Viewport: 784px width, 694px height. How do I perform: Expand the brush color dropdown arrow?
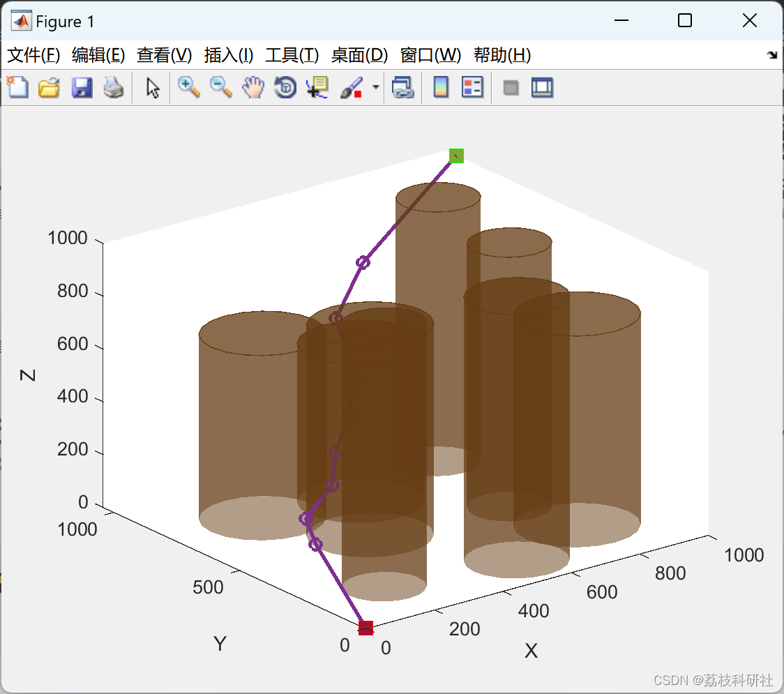pyautogui.click(x=375, y=87)
